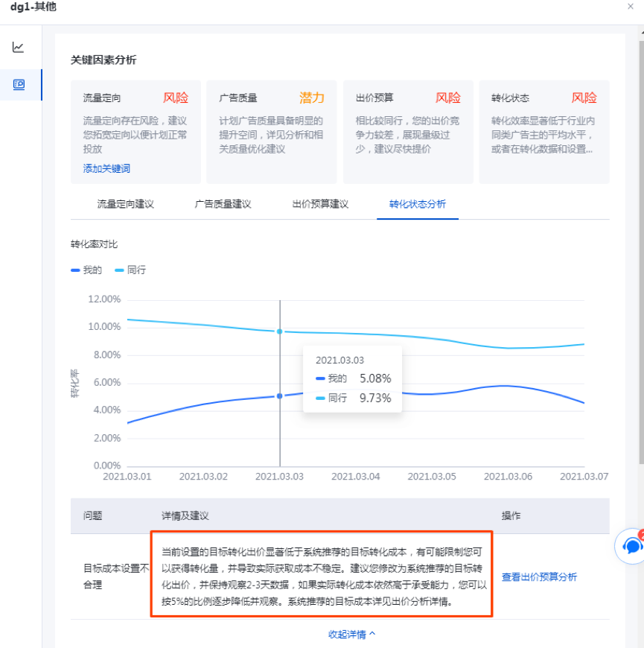644x648 pixels.
Task: Click the 广告质量 potential card
Action: click(x=271, y=132)
